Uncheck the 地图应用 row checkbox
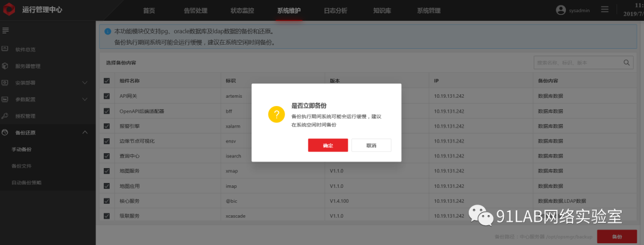644x245 pixels. click(x=107, y=186)
